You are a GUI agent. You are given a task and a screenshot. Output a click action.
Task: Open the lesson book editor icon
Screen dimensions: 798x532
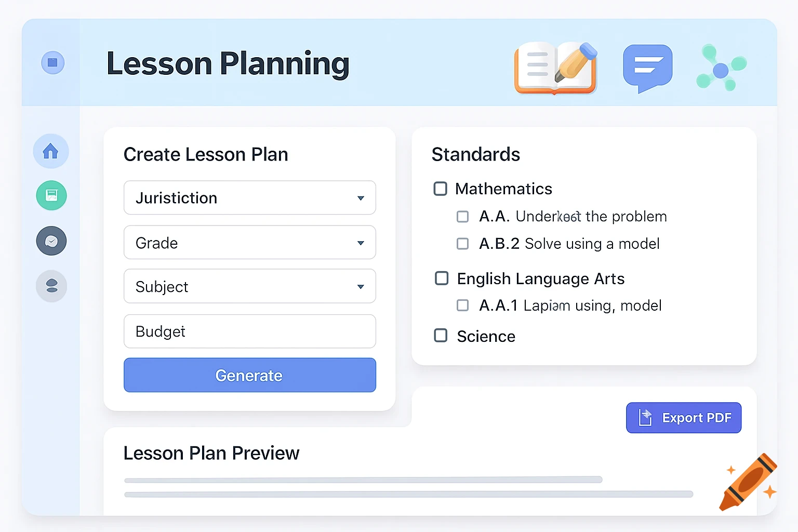555,68
